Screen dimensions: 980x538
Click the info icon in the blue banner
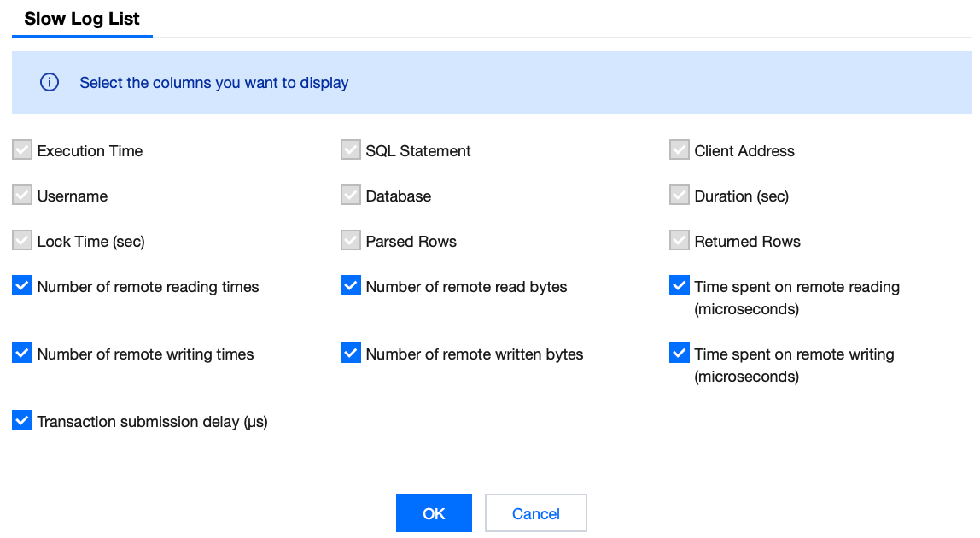[x=50, y=83]
